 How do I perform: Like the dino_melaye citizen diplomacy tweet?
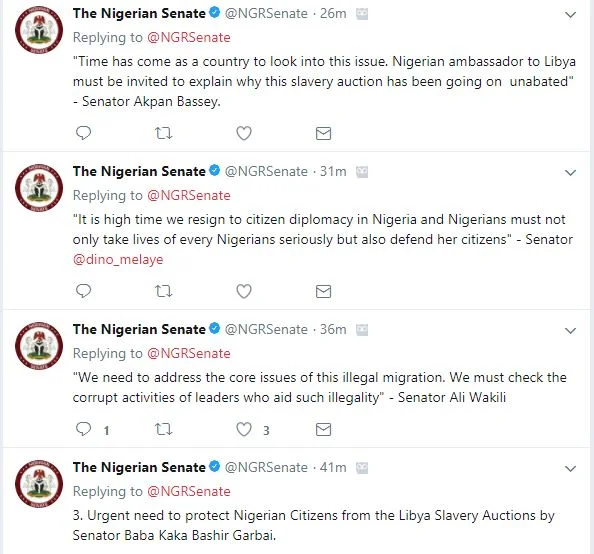[244, 291]
